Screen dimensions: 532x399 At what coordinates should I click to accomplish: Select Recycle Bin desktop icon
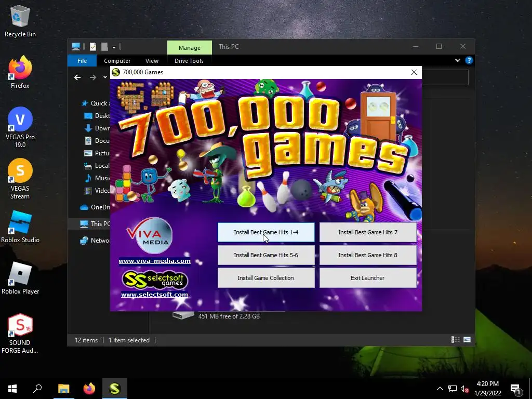click(x=20, y=21)
